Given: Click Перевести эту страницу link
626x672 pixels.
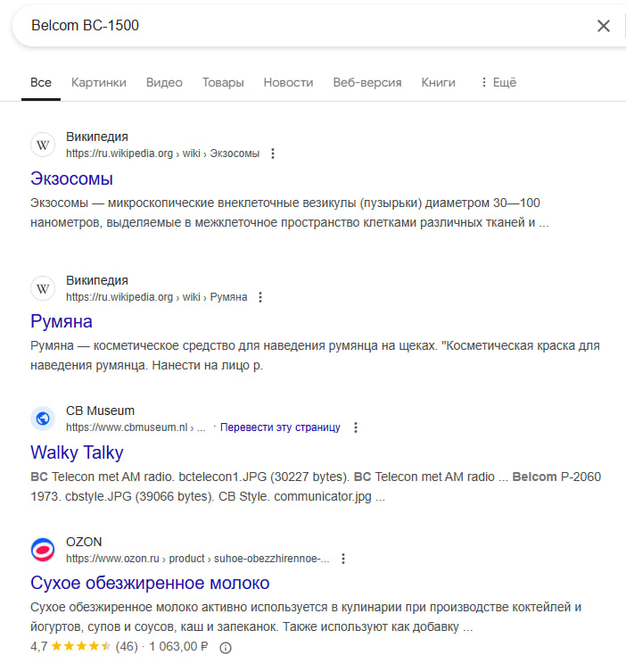Looking at the screenshot, I should pos(280,427).
